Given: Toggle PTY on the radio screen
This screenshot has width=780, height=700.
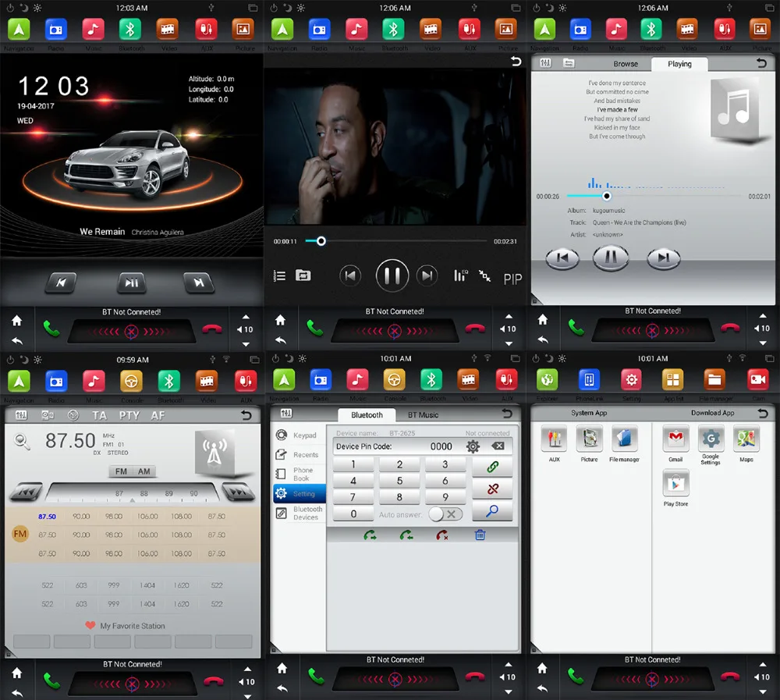Looking at the screenshot, I should tap(129, 415).
